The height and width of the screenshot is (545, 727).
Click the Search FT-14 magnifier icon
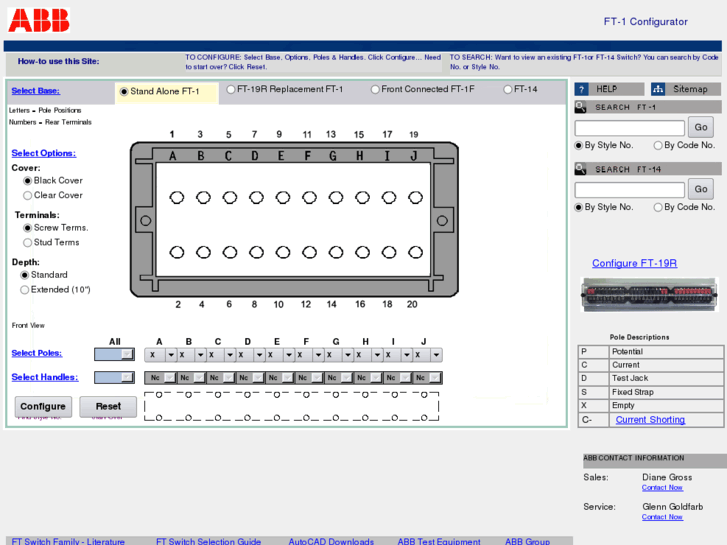581,169
